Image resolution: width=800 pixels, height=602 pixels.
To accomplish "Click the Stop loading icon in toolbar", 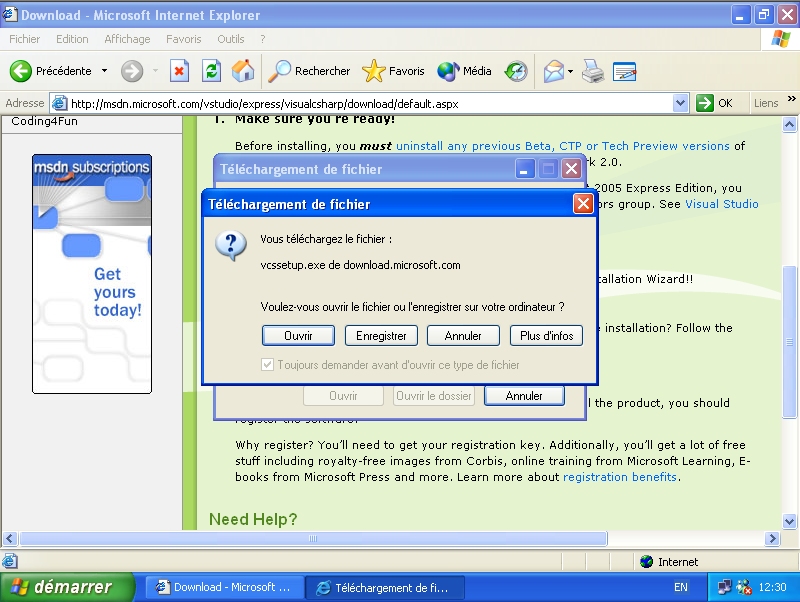I will click(179, 71).
